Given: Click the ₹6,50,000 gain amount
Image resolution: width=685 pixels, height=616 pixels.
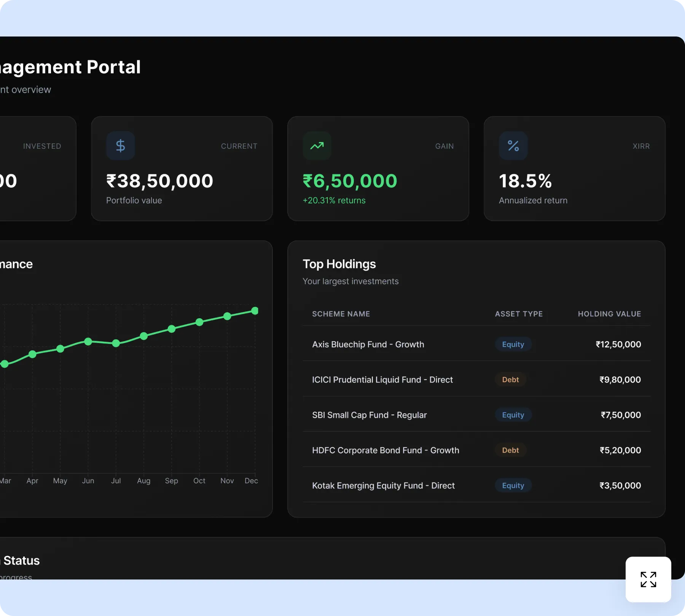Looking at the screenshot, I should (350, 181).
